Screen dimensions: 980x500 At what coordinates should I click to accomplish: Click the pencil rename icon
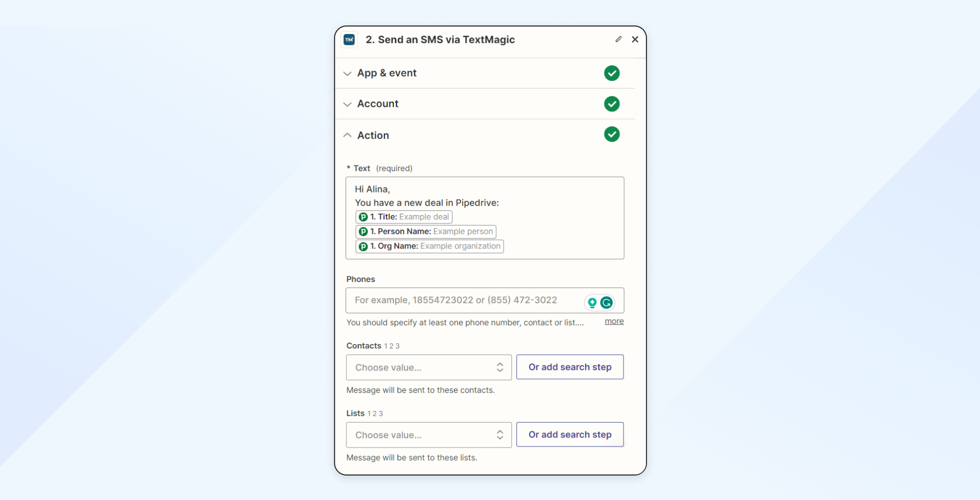(618, 39)
